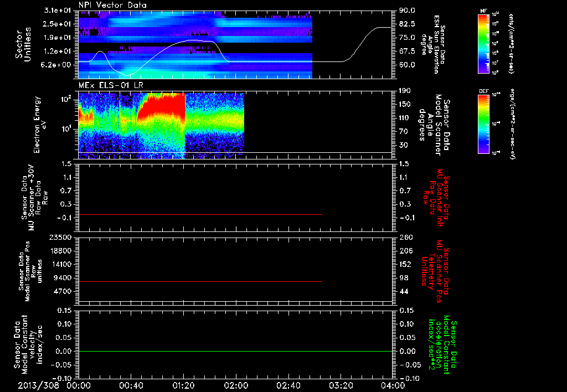The image size is (567, 392).
Task: Click the "23500" scanner position tick
Action: point(61,237)
